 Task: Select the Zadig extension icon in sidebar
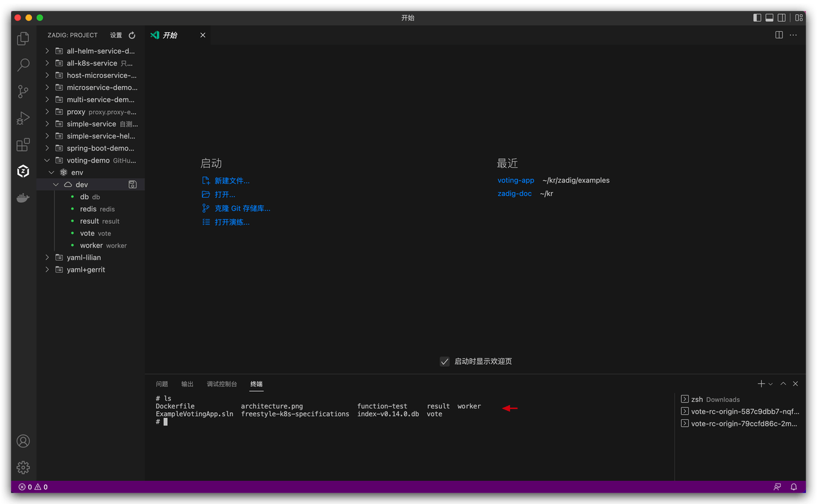23,171
